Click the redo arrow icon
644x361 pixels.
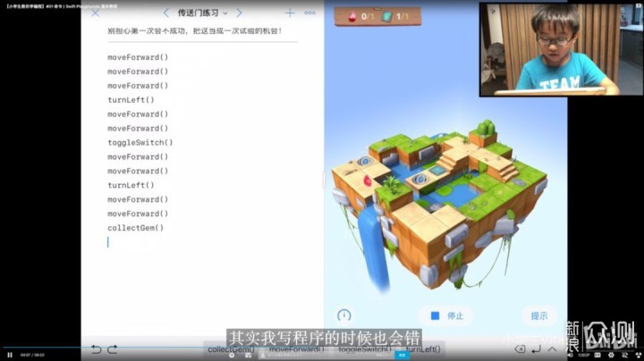[113, 348]
